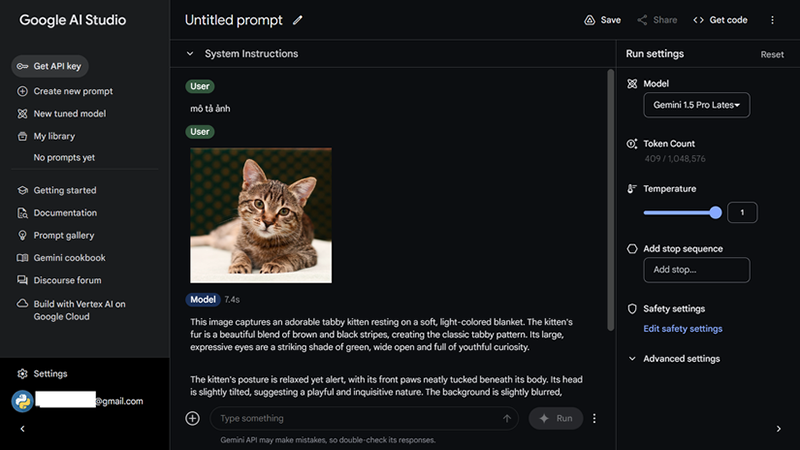Open the Gemini 1.5 Pro model dropdown
The width and height of the screenshot is (800, 450).
696,105
